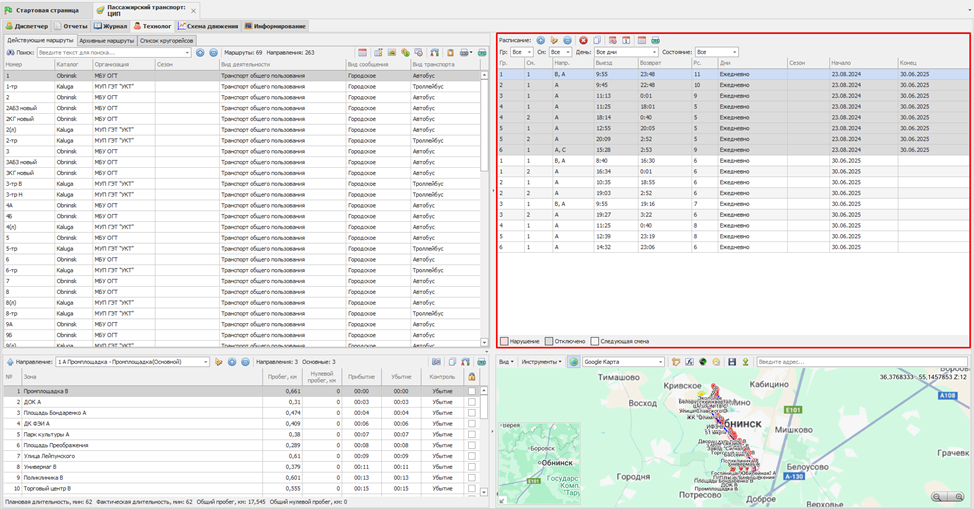Click the green and orange circles icon in the routes toolbar
This screenshot has height=509, width=974.
(405, 53)
